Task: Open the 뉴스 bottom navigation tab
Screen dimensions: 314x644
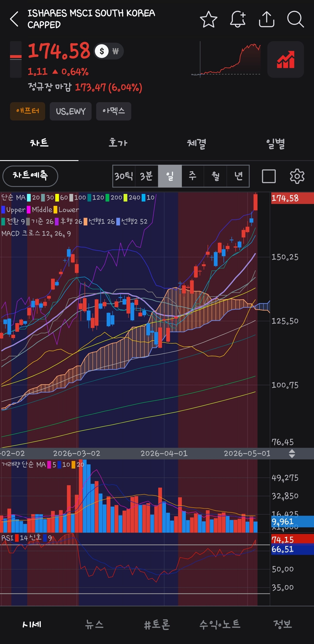Action: (94, 624)
